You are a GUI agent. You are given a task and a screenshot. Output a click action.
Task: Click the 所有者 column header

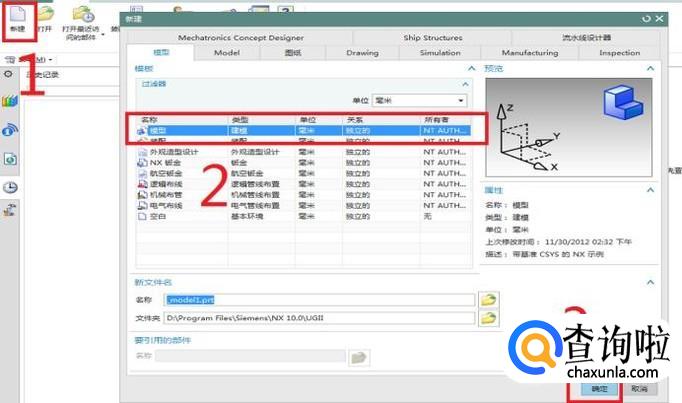coord(446,120)
